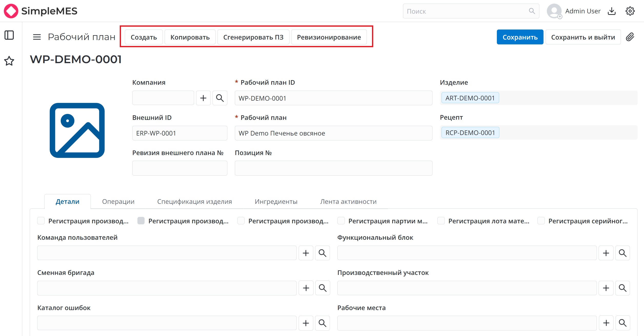
Task: Open the ART-DEMO-0001 product link
Action: 470,98
